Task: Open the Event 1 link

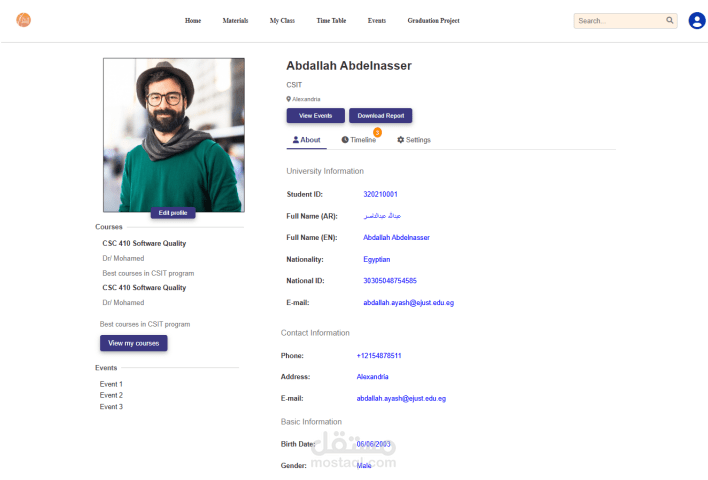Action: (111, 384)
